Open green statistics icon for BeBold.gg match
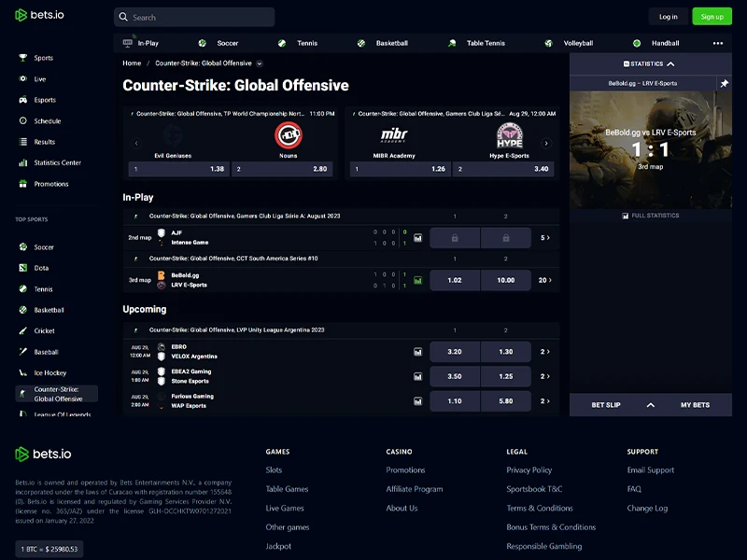Viewport: 747px width, 560px height. click(x=417, y=281)
